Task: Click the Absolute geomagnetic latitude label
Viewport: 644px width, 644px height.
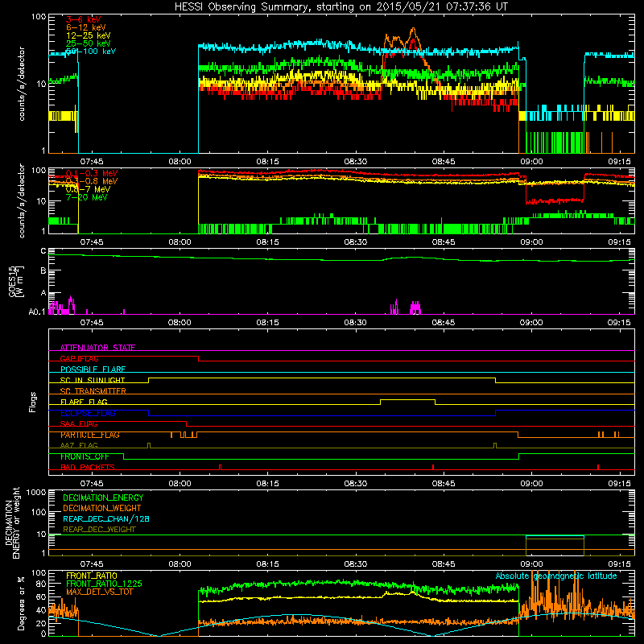Action: [x=556, y=576]
